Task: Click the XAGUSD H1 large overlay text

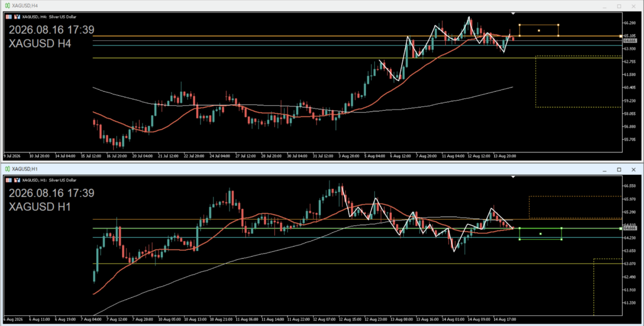Action: 40,206
